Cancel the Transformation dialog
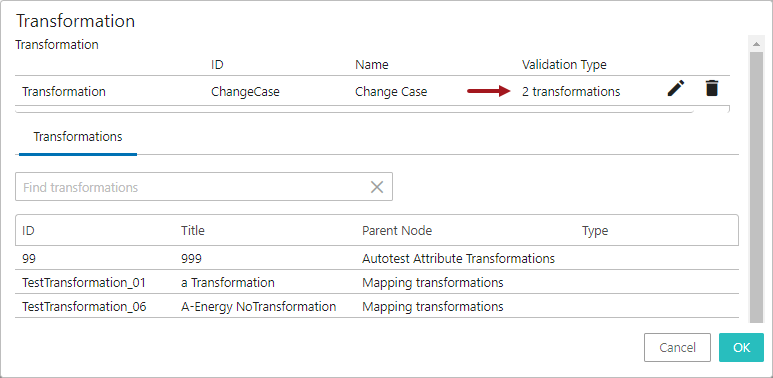 pyautogui.click(x=677, y=347)
